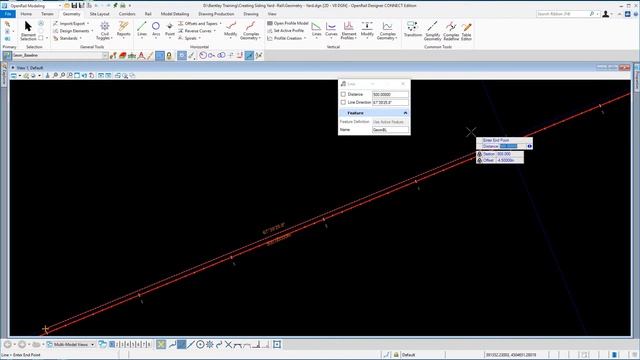The height and width of the screenshot is (360, 640).
Task: Expand the Standards dropdown
Action: [x=68, y=38]
